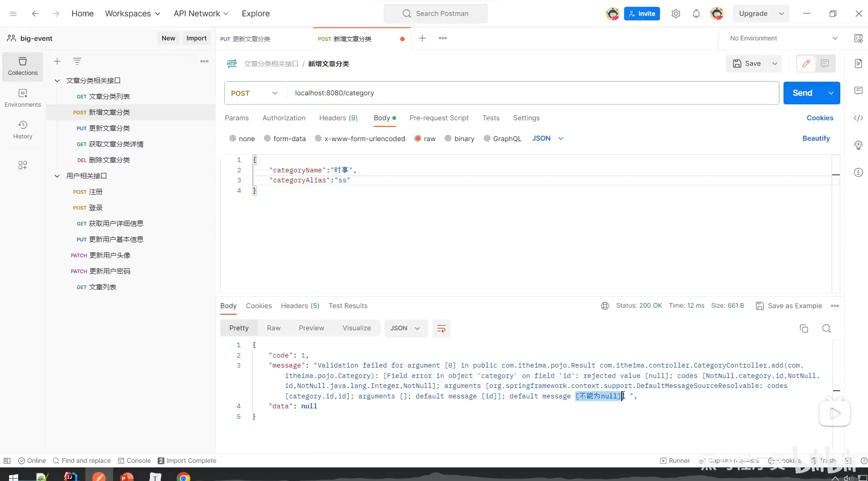868x481 pixels.
Task: Open the Environments sidebar panel
Action: click(22, 97)
